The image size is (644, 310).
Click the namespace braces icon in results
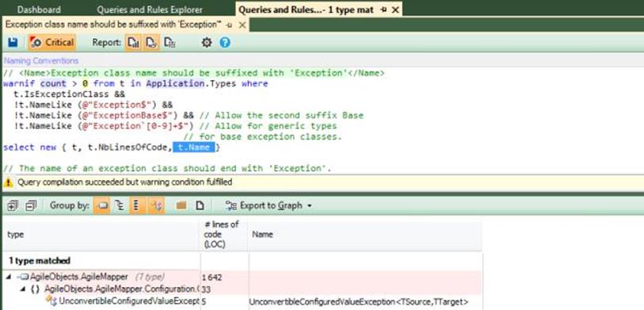(36, 289)
